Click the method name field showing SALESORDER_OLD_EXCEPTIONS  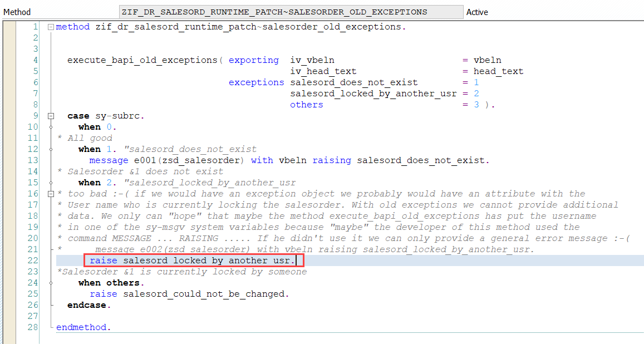click(x=289, y=11)
